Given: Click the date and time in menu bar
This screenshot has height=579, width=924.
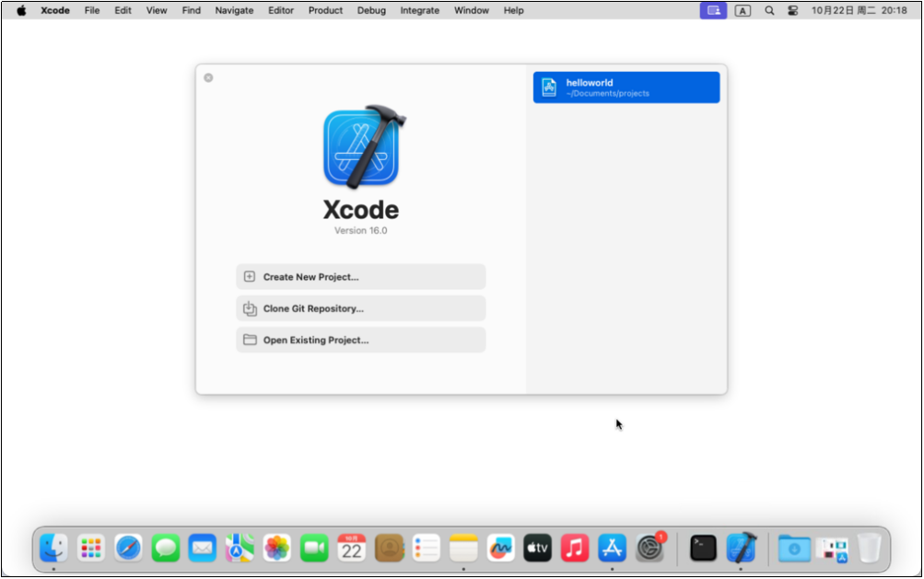Looking at the screenshot, I should (859, 11).
